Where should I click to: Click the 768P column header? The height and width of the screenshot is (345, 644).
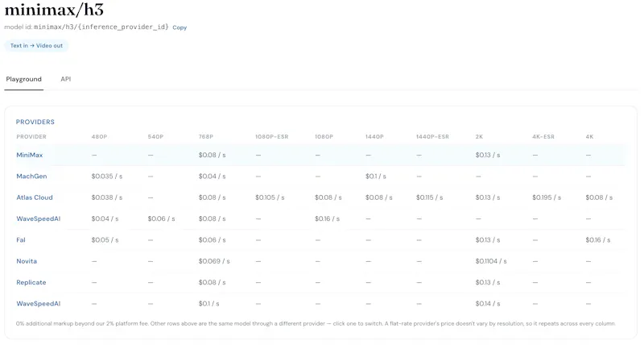[206, 137]
